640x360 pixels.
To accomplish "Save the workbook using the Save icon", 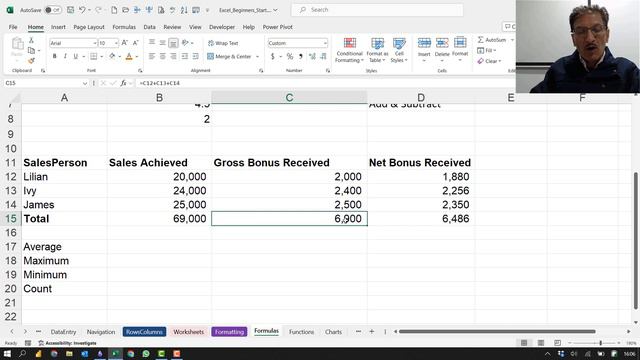I will [x=70, y=10].
